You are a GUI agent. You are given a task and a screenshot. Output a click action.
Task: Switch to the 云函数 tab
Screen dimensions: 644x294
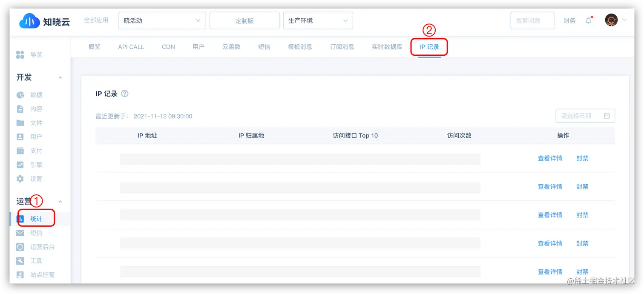tap(231, 47)
